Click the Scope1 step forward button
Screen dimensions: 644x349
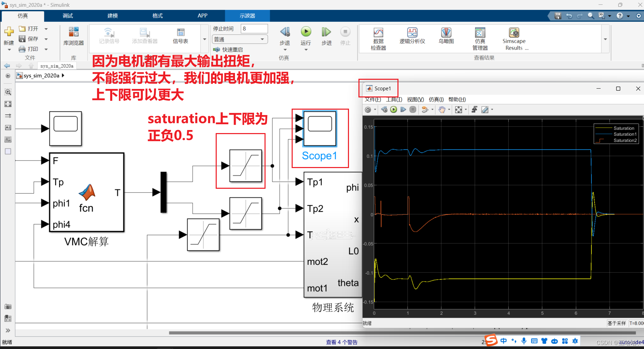[x=403, y=109]
